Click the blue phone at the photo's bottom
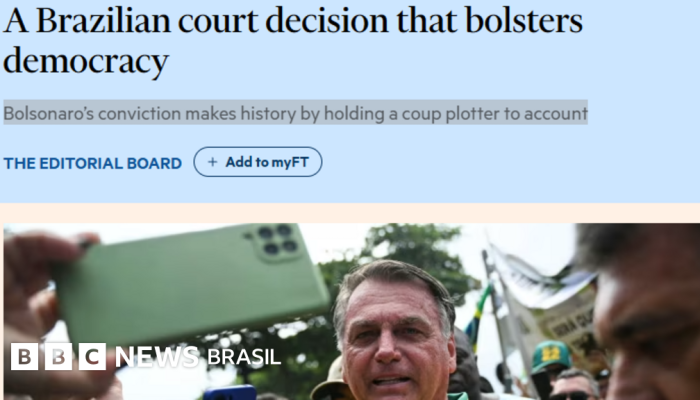The width and height of the screenshot is (700, 400). pos(229,392)
